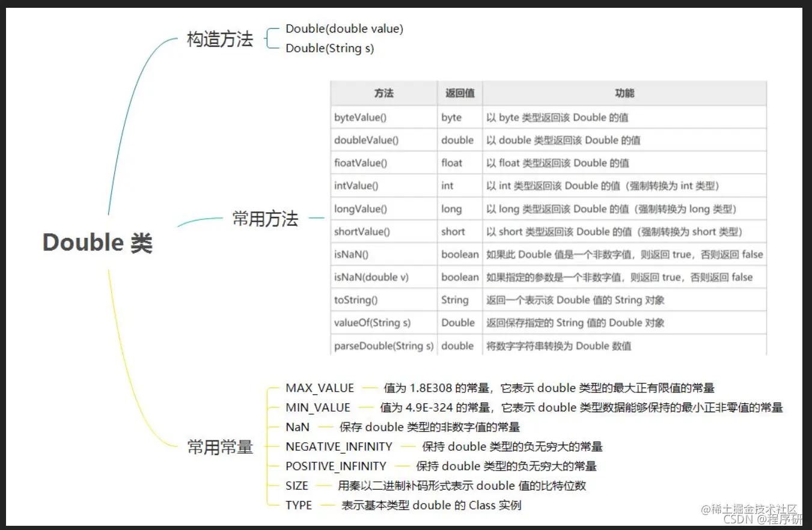Select the MIN_VALUE constant node

(318, 407)
